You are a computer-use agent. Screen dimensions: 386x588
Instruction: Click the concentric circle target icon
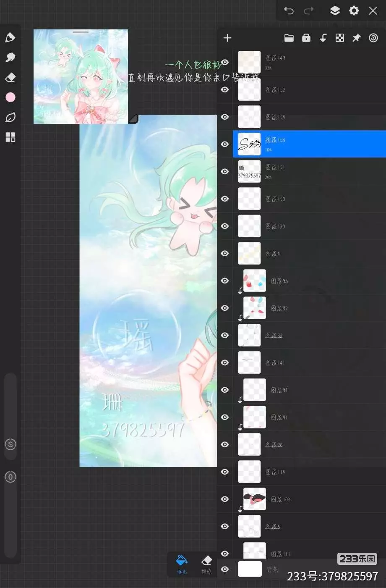(373, 38)
